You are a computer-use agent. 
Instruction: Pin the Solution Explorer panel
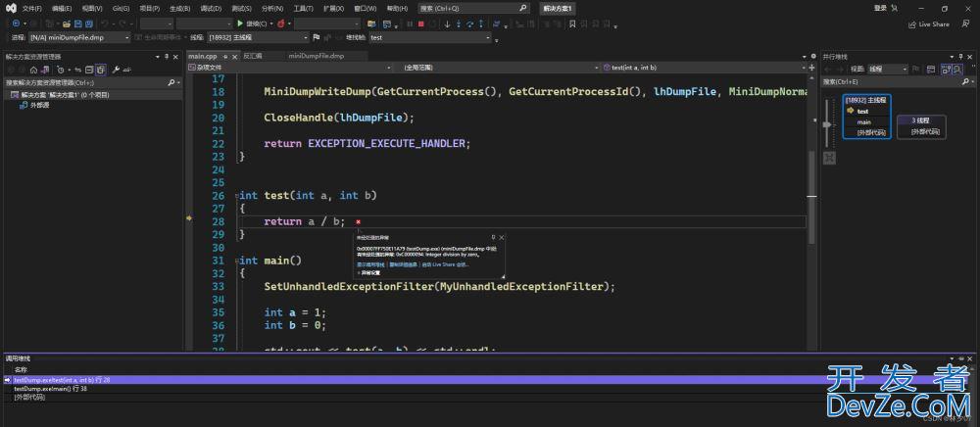tap(167, 57)
